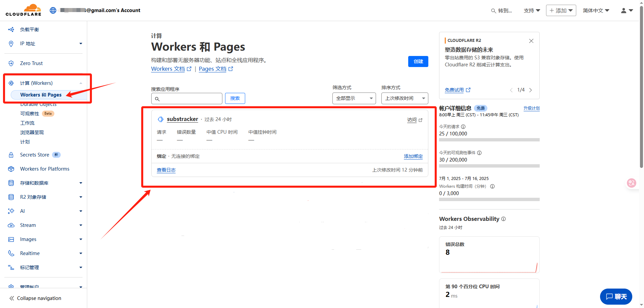Image resolution: width=644 pixels, height=308 pixels.
Task: Click the 升级计划 upgrade plan link
Action: point(532,108)
